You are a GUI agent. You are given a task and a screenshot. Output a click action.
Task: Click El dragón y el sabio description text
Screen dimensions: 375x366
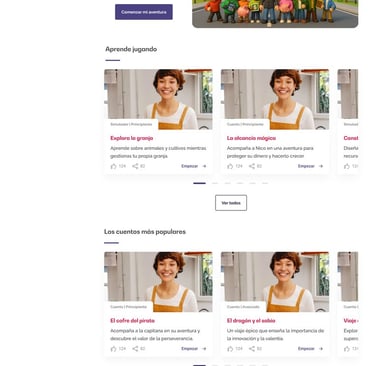coord(275,335)
